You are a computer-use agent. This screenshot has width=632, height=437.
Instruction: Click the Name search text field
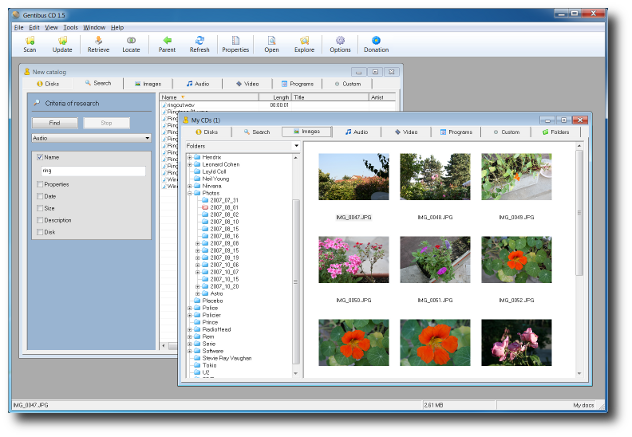[92, 171]
